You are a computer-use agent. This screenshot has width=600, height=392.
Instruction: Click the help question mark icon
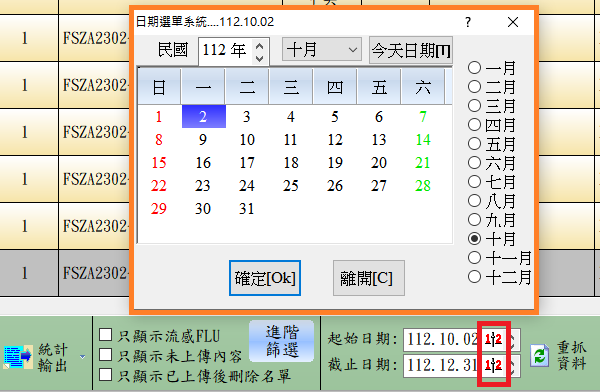point(468,22)
